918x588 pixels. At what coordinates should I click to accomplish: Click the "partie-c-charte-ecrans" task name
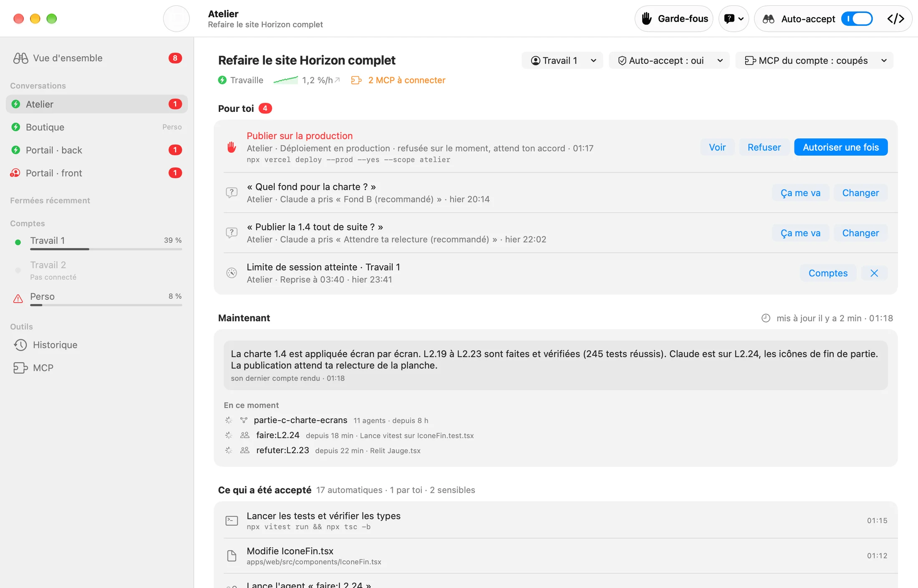click(x=300, y=420)
